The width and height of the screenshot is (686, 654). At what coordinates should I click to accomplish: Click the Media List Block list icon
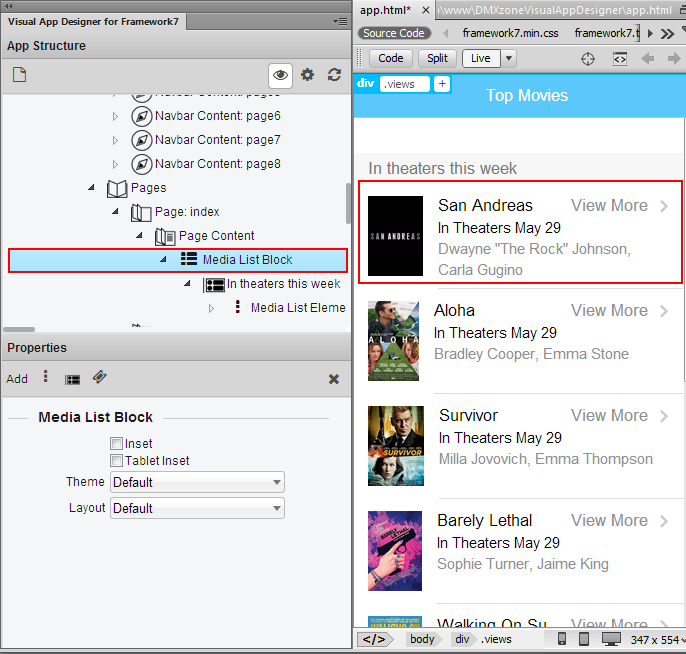tap(189, 259)
